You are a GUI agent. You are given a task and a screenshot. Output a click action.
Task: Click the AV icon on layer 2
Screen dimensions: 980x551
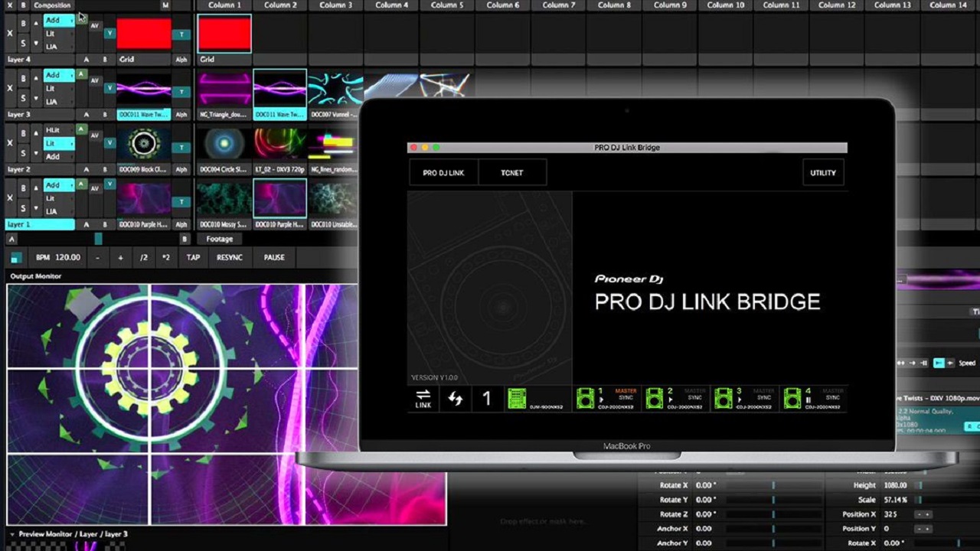coord(94,135)
